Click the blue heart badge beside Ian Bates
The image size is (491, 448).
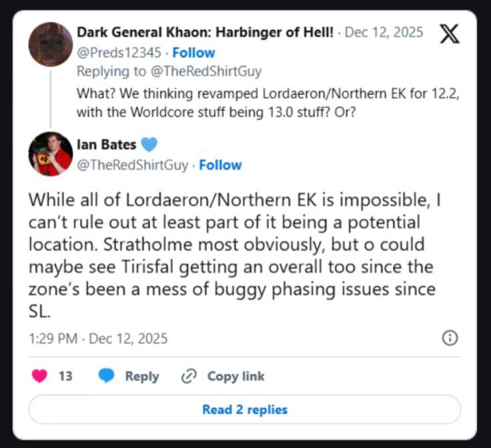click(149, 145)
